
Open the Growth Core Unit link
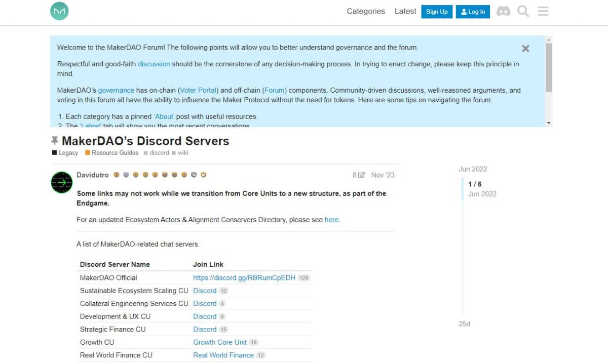(220, 342)
